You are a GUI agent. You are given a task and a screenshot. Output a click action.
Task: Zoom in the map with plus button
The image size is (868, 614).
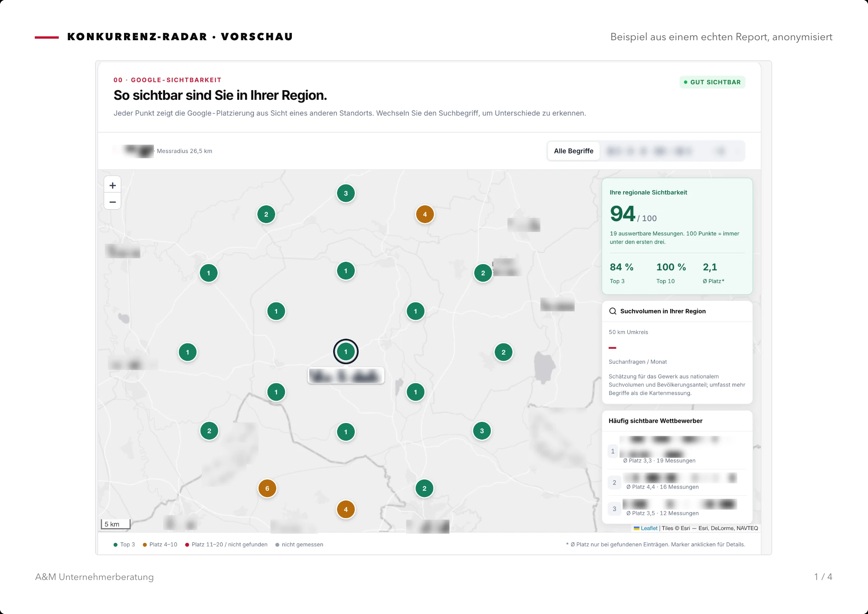point(112,185)
